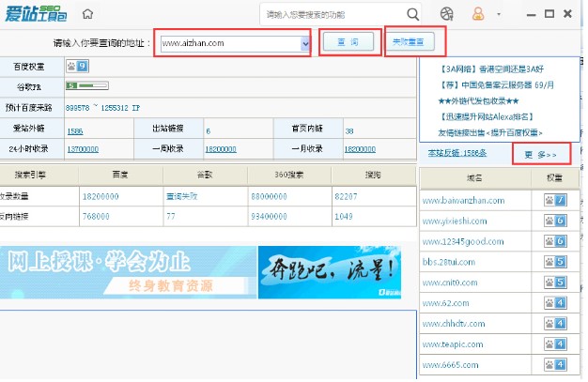Open the ★★外链代发包收录★★ link
588x382 pixels.
[x=478, y=100]
